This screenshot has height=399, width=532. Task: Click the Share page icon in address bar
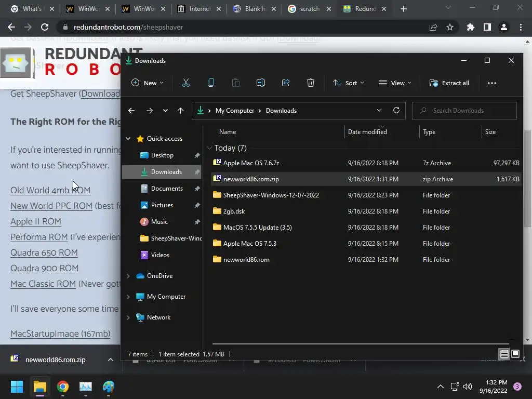pos(433,27)
